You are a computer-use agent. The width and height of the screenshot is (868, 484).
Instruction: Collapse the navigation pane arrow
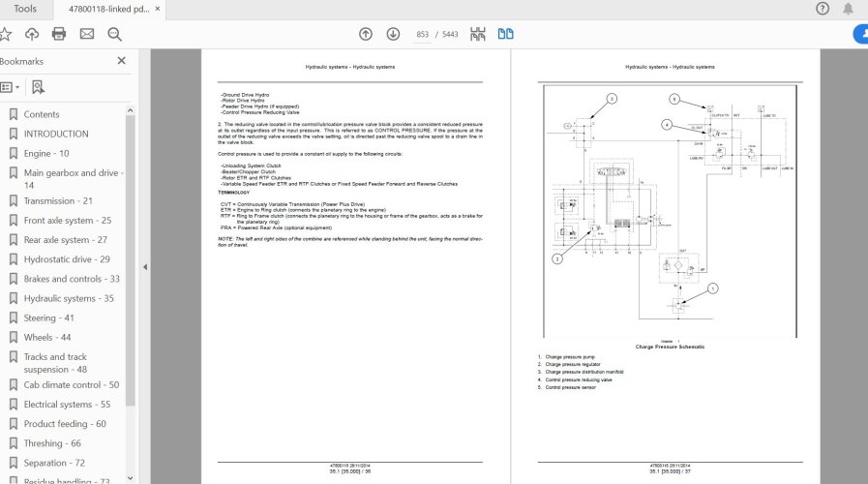[144, 267]
